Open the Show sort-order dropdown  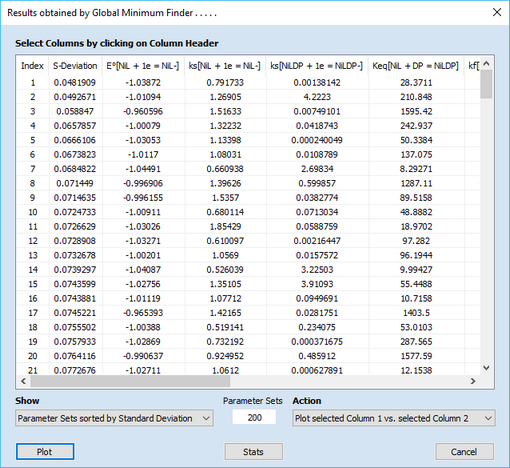pyautogui.click(x=114, y=418)
